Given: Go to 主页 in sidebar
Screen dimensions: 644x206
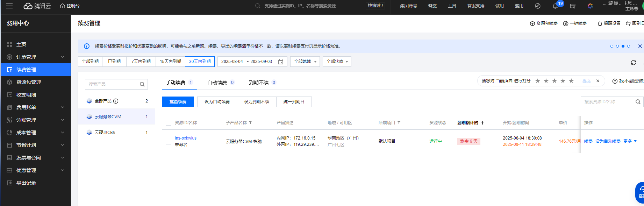Looking at the screenshot, I should click(x=36, y=44).
